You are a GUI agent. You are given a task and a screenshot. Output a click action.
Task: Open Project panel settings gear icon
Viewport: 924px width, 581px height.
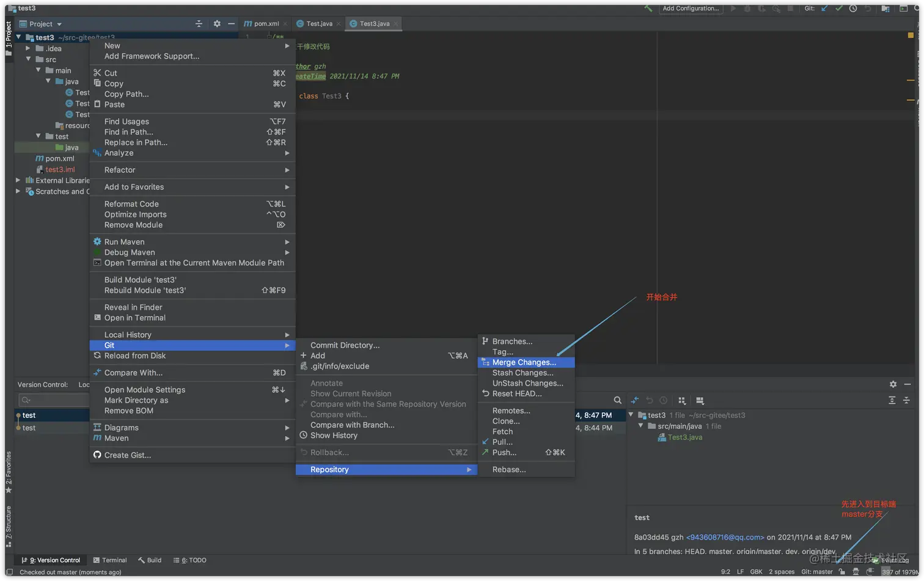point(217,24)
